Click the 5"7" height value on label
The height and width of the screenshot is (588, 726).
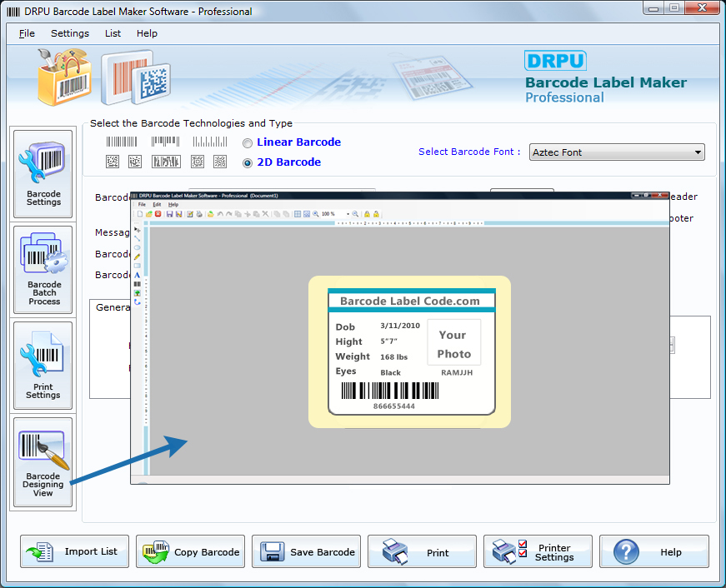coord(389,341)
